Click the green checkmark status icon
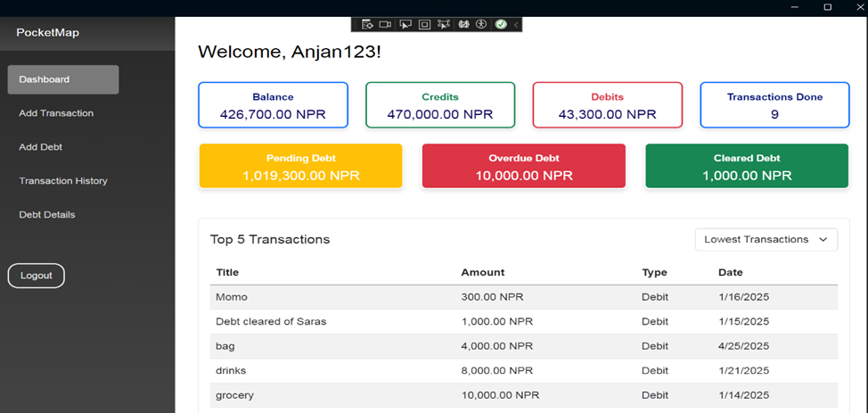 pyautogui.click(x=501, y=24)
